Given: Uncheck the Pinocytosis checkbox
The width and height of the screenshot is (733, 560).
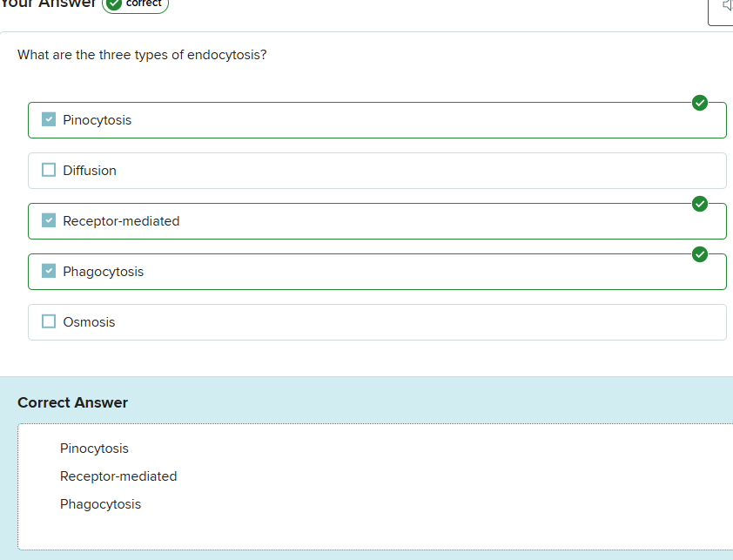Looking at the screenshot, I should click(x=49, y=119).
